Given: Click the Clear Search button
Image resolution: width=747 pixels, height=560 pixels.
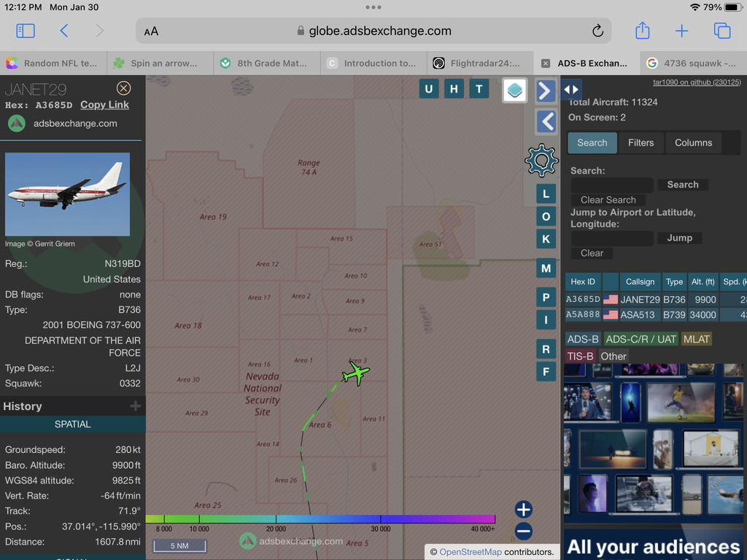Looking at the screenshot, I should (608, 200).
